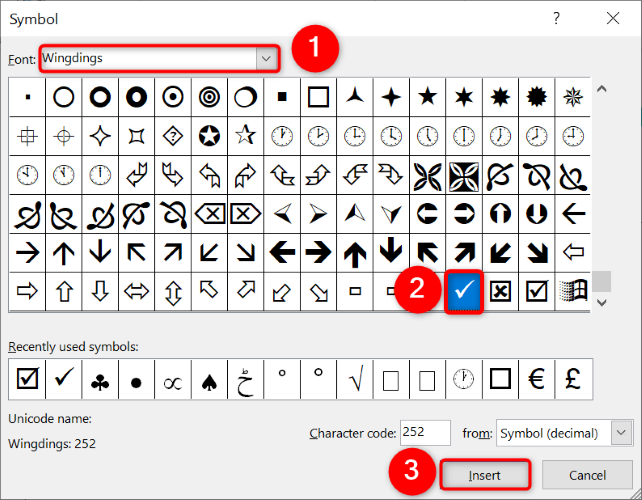Pick the boxed X symbol in grid
Image resolution: width=642 pixels, height=500 pixels.
click(500, 292)
